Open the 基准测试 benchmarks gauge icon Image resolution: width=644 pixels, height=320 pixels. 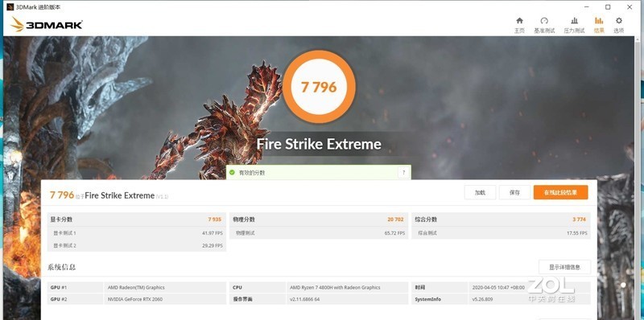(544, 21)
